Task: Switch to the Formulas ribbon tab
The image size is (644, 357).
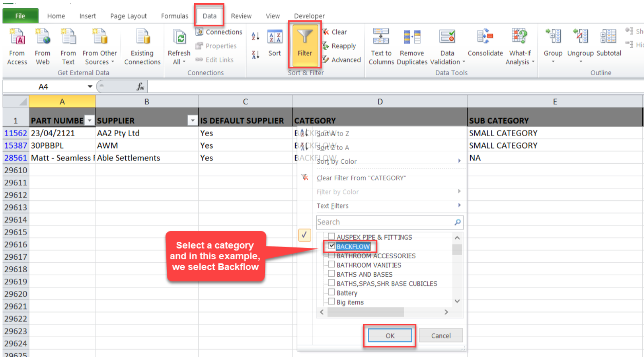Action: 175,16
